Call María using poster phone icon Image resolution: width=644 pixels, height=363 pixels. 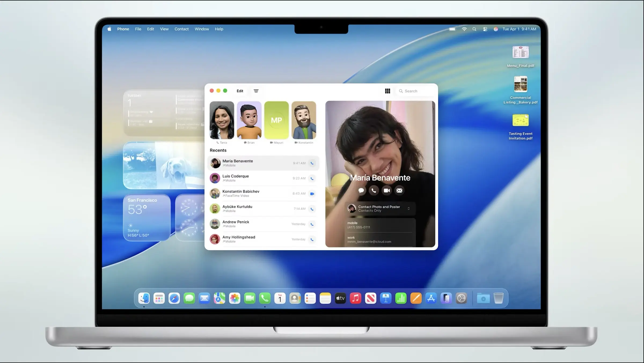pyautogui.click(x=374, y=191)
